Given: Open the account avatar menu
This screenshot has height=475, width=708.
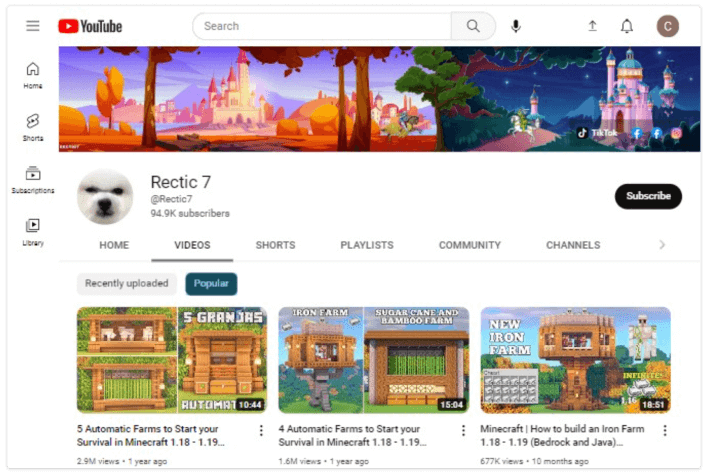Looking at the screenshot, I should 667,26.
